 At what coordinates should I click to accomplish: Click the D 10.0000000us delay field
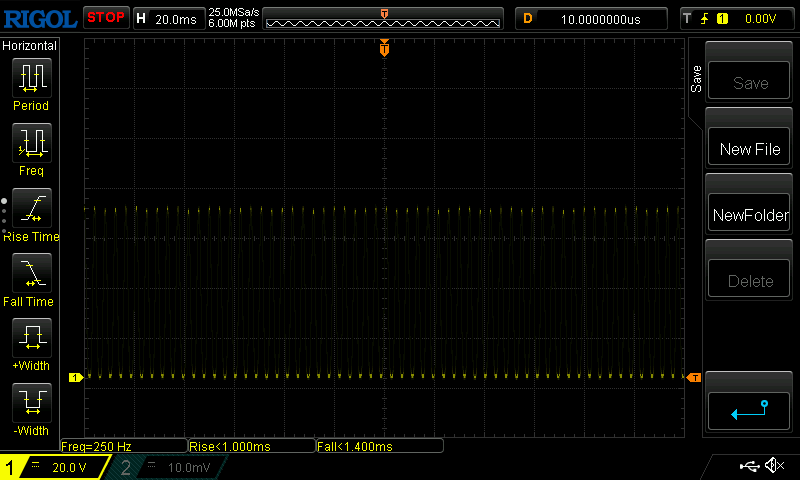pyautogui.click(x=591, y=19)
